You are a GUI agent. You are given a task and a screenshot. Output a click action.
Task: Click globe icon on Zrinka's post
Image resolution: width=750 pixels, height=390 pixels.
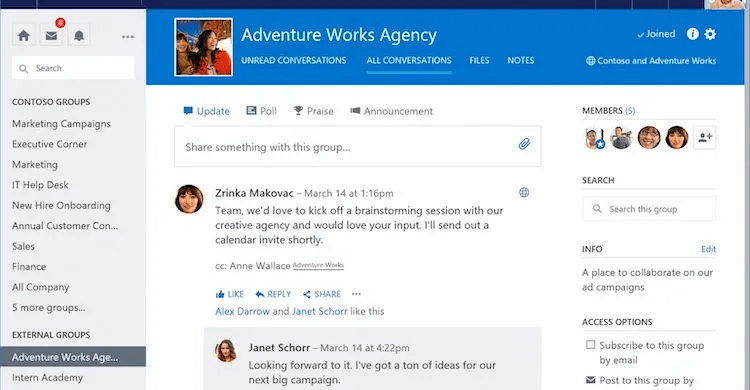(524, 192)
